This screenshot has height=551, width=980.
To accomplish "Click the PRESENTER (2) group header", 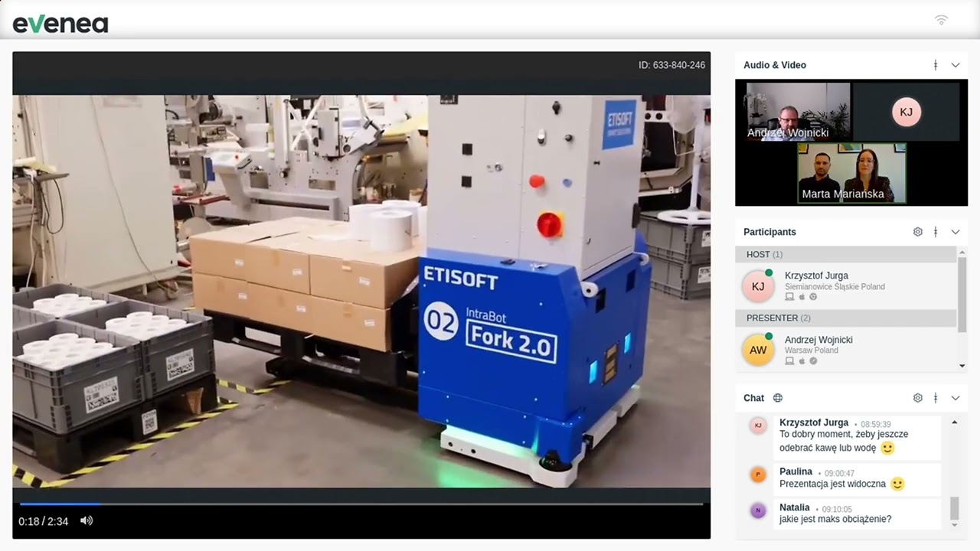I will pyautogui.click(x=846, y=318).
